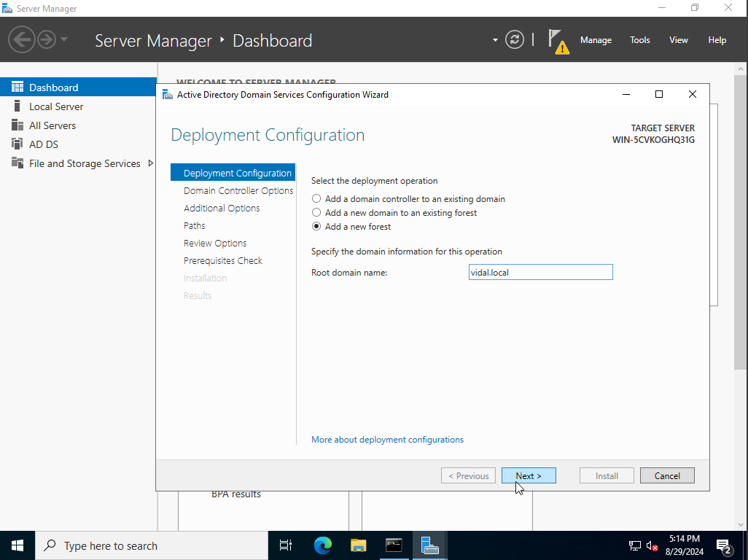Click the Server Manager title bar icon

[7, 8]
